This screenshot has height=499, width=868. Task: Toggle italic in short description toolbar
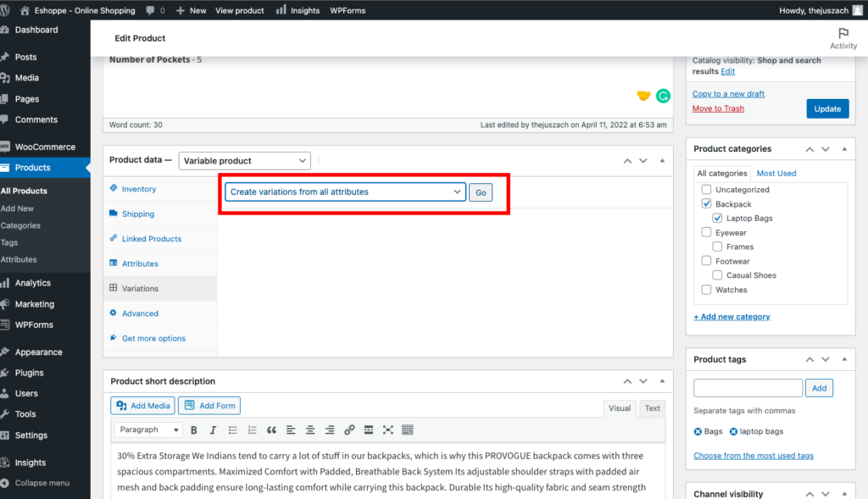(213, 430)
